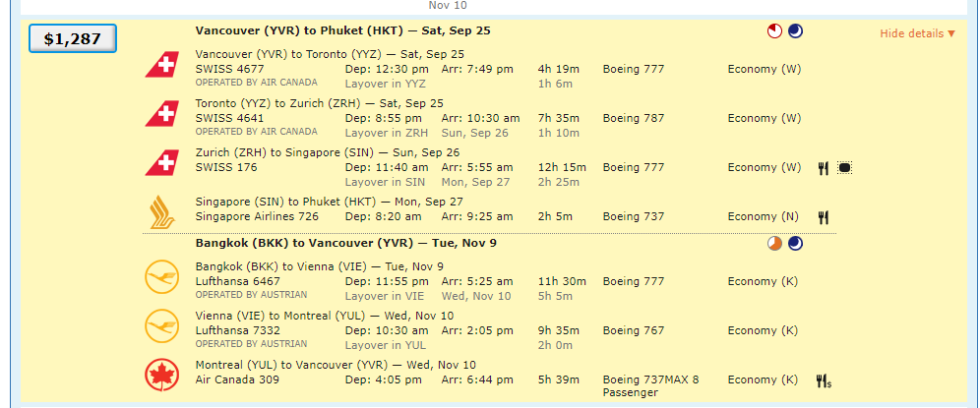The image size is (980, 408).
Task: Click the meal icon on Singapore Airlines 726
Action: click(824, 217)
